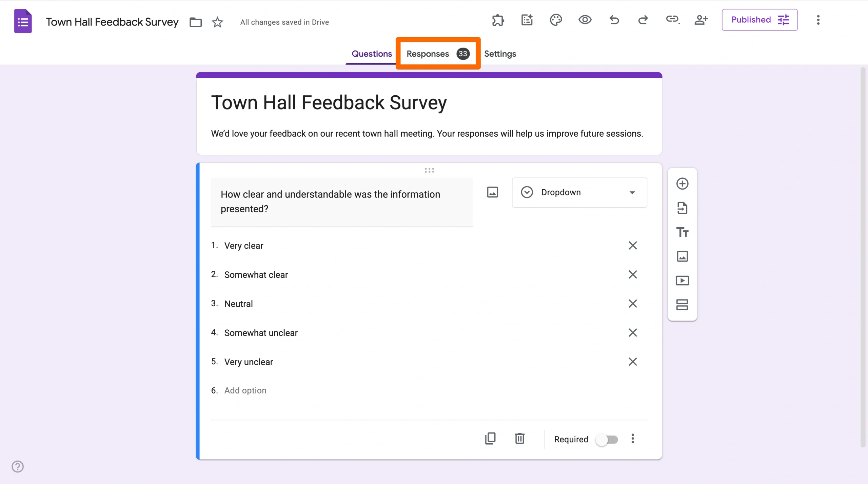868x484 pixels.
Task: Copy the responder link
Action: coord(672,20)
